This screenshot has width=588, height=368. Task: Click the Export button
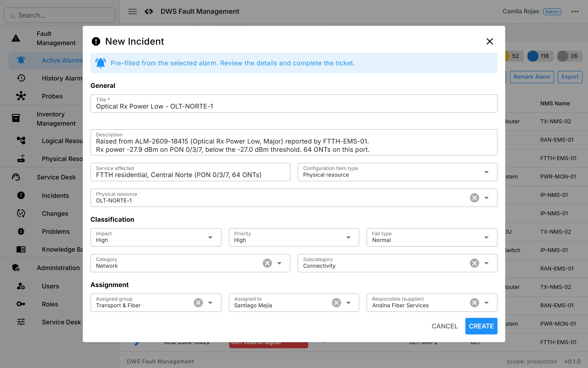click(570, 77)
